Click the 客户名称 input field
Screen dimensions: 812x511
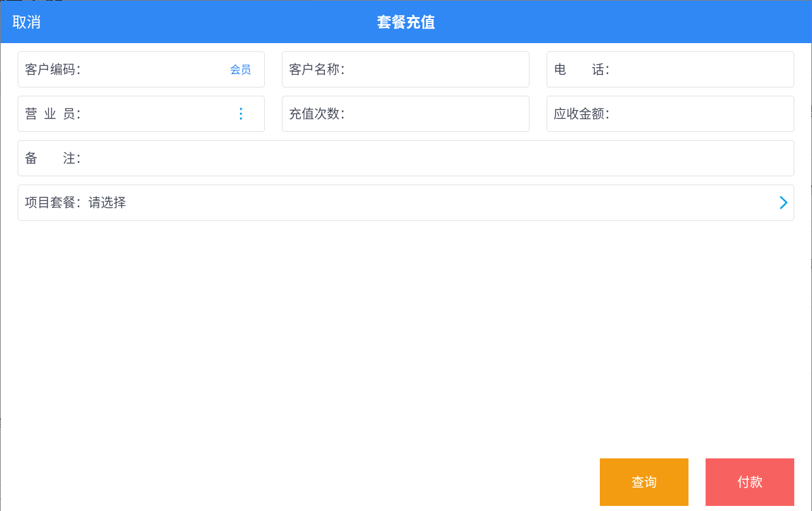tap(405, 70)
